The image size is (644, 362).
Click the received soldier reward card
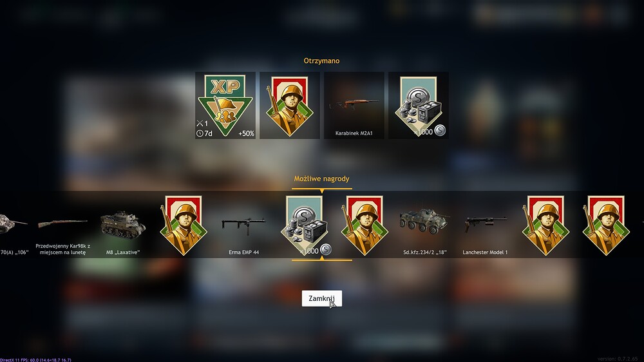[290, 105]
